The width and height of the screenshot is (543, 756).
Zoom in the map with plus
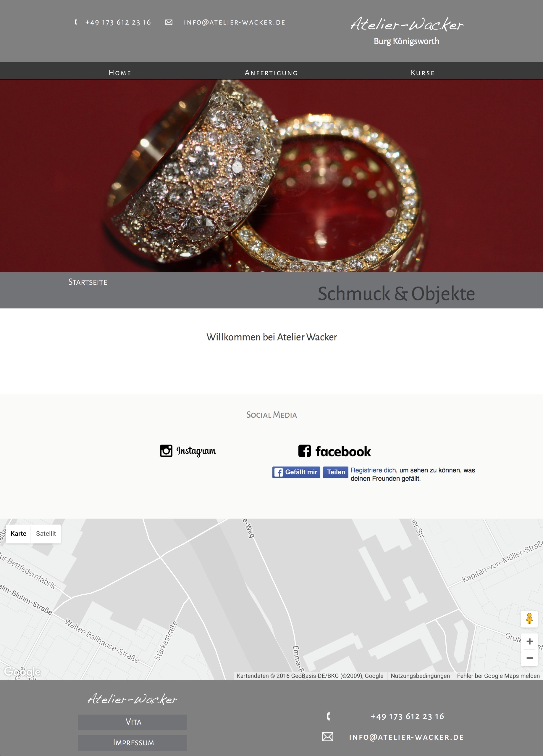(529, 641)
